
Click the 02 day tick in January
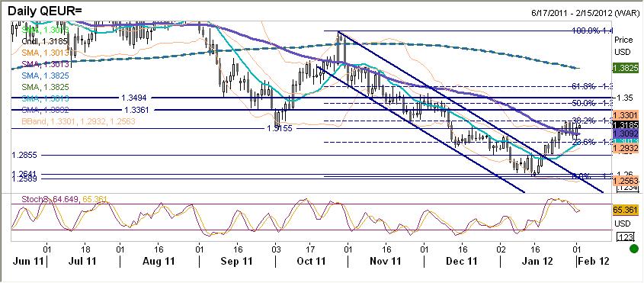tap(501, 249)
